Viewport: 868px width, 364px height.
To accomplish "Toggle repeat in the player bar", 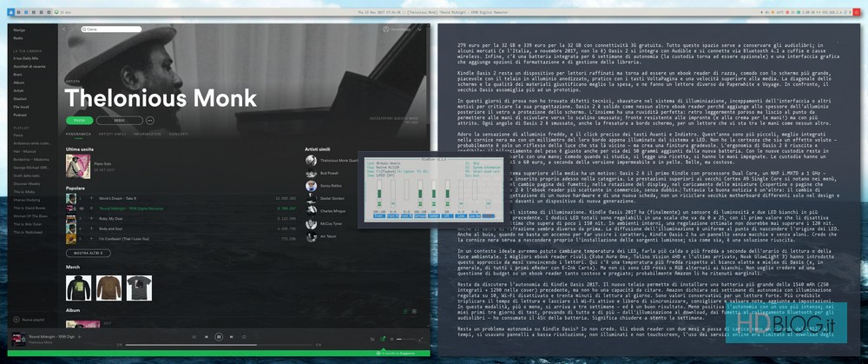I will point(244,336).
